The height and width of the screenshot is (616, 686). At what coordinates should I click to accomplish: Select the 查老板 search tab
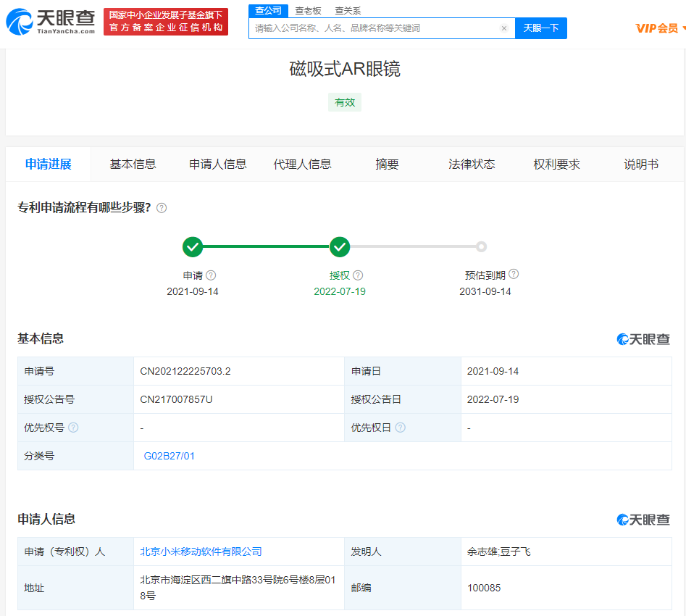tap(308, 10)
